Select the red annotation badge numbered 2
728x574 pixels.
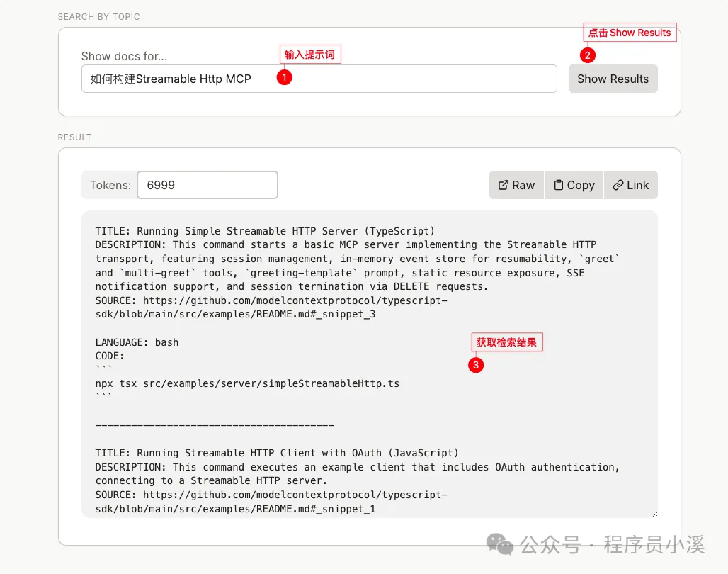point(588,55)
